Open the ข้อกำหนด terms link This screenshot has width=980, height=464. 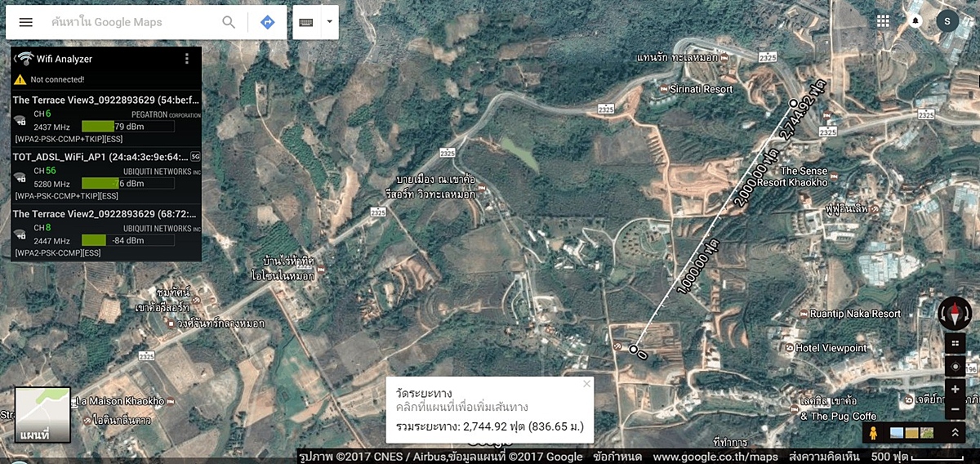click(x=618, y=457)
